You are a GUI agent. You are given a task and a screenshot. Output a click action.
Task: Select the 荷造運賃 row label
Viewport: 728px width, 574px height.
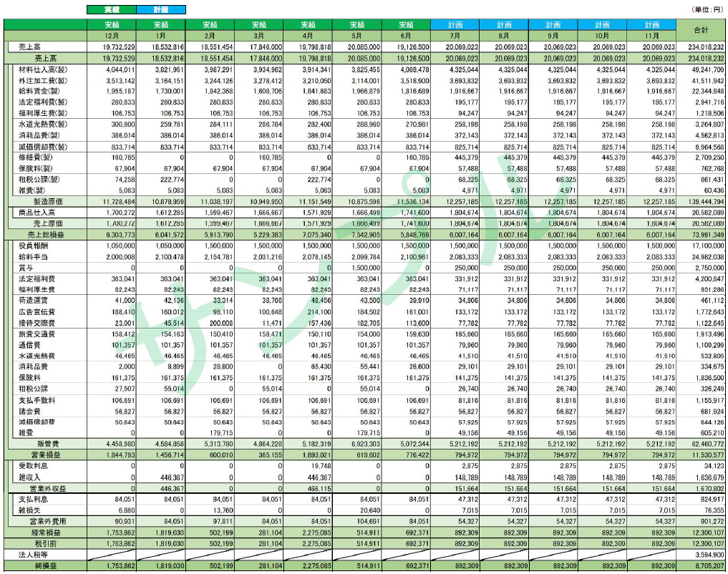(33, 301)
